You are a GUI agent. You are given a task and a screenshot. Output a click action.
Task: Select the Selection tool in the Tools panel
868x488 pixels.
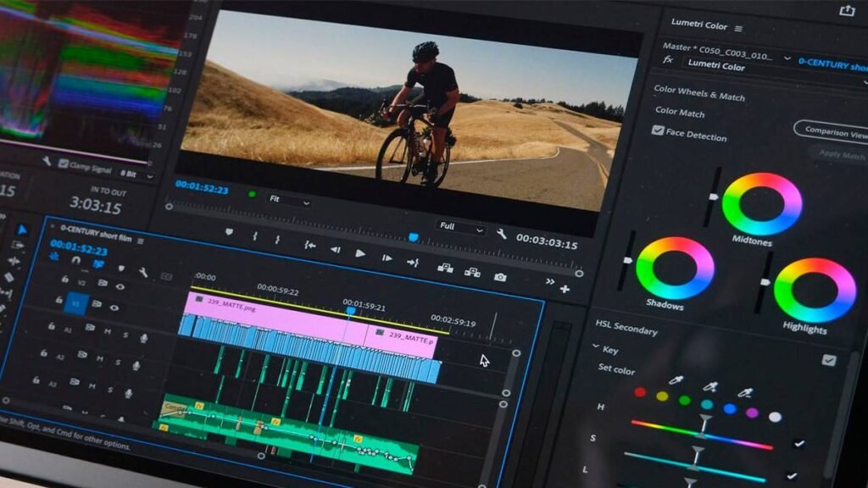click(22, 228)
